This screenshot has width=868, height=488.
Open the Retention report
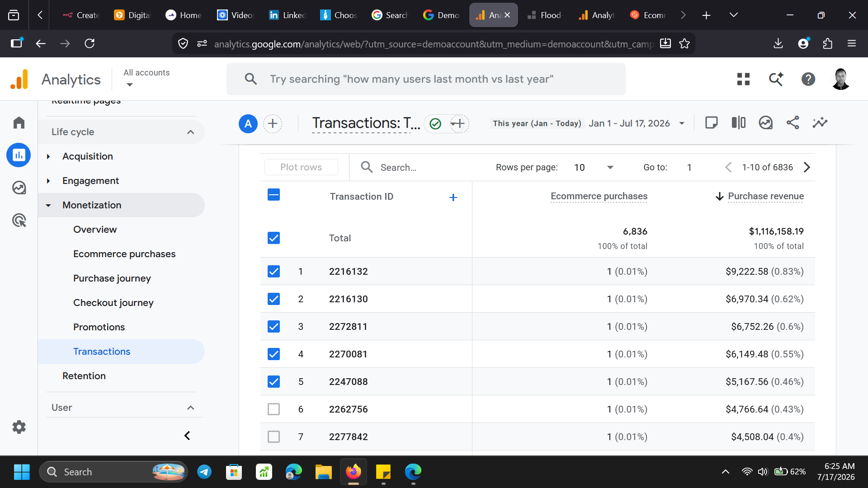[84, 376]
